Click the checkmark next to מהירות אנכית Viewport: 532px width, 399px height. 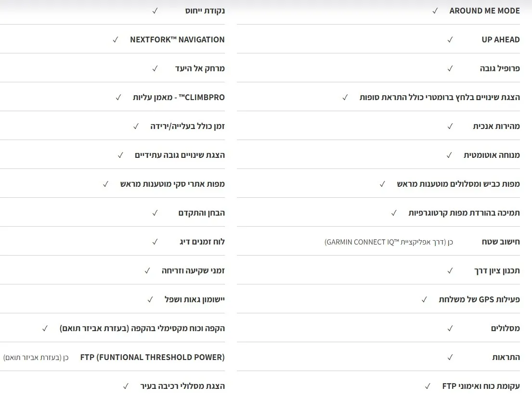(450, 126)
